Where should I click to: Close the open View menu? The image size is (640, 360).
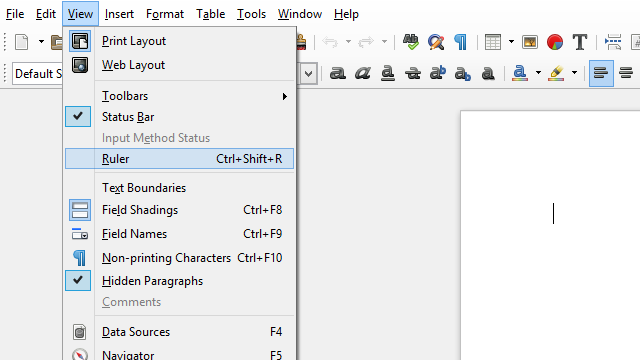(80, 14)
